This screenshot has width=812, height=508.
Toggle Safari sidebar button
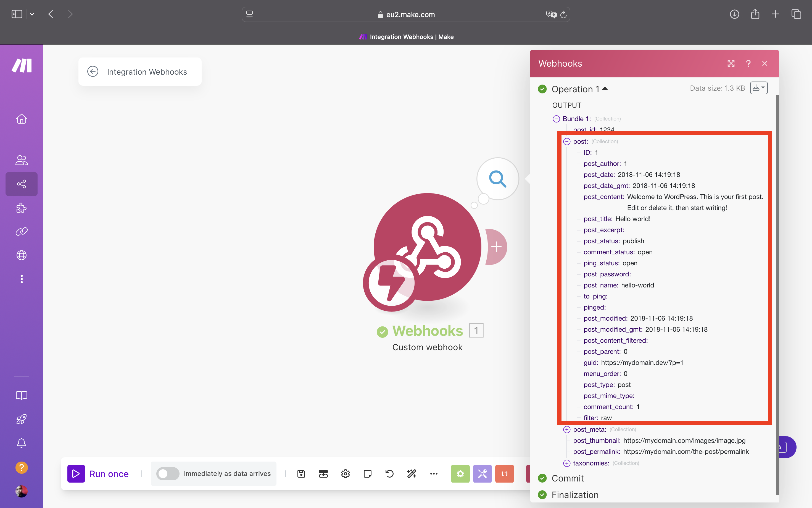tap(17, 14)
